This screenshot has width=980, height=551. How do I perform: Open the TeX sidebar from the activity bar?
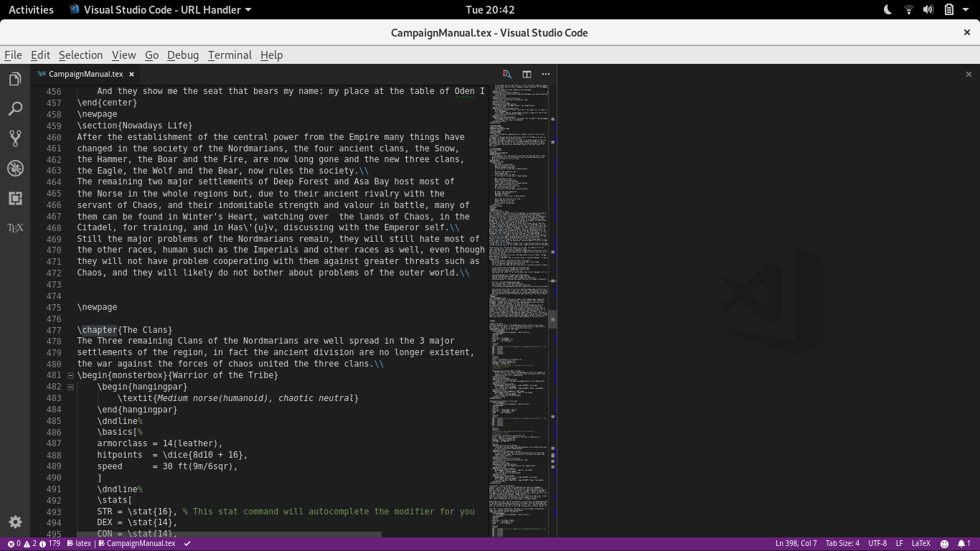[x=14, y=227]
